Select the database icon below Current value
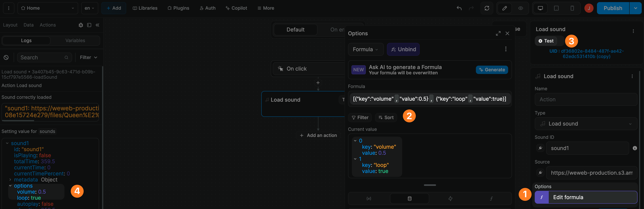 pos(409,198)
